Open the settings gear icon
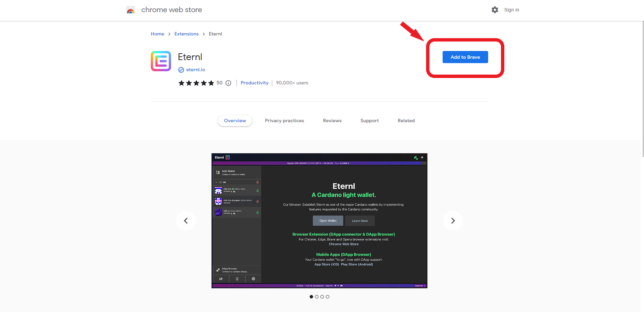Viewport: 644px width, 319px height. tap(495, 10)
